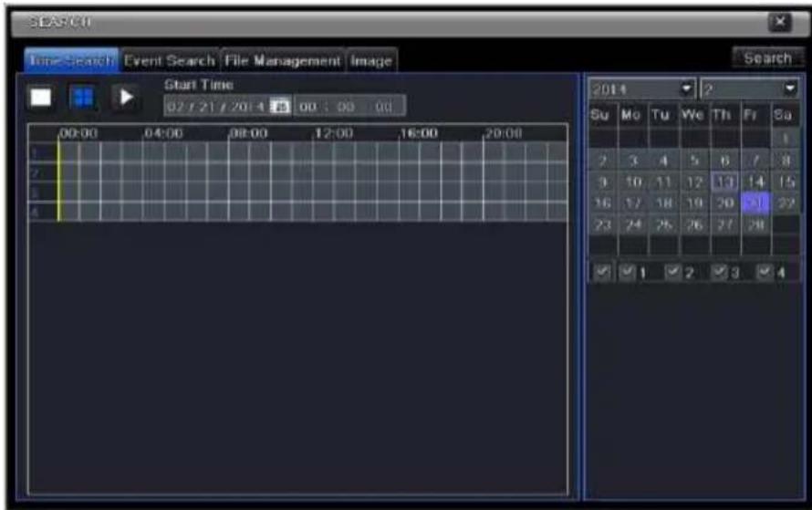Toggle channel 1 checkbox

click(627, 272)
